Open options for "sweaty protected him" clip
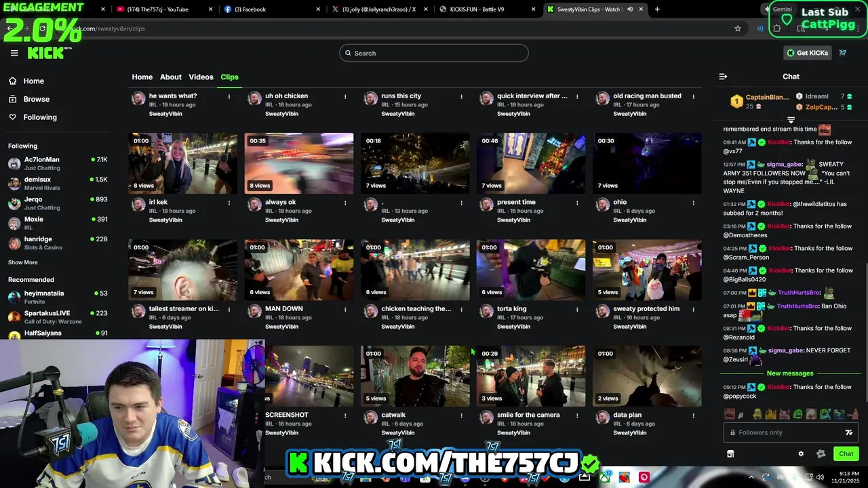This screenshot has height=488, width=868. [x=693, y=309]
